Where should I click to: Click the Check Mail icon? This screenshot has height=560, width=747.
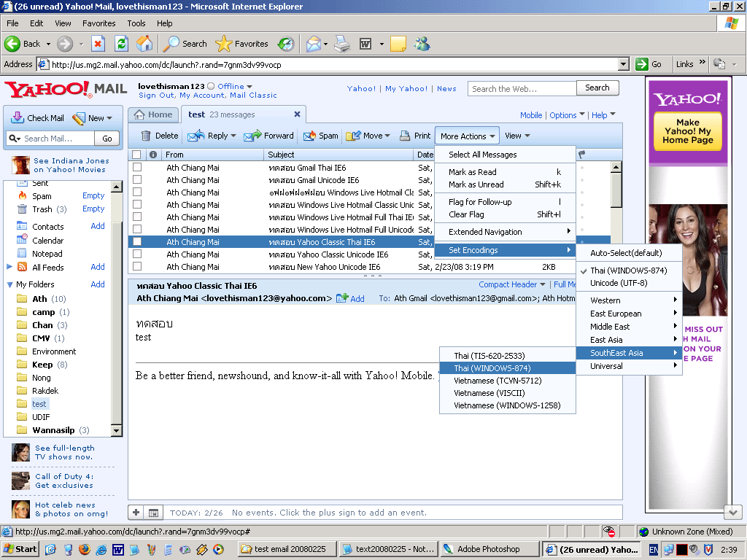tap(18, 117)
